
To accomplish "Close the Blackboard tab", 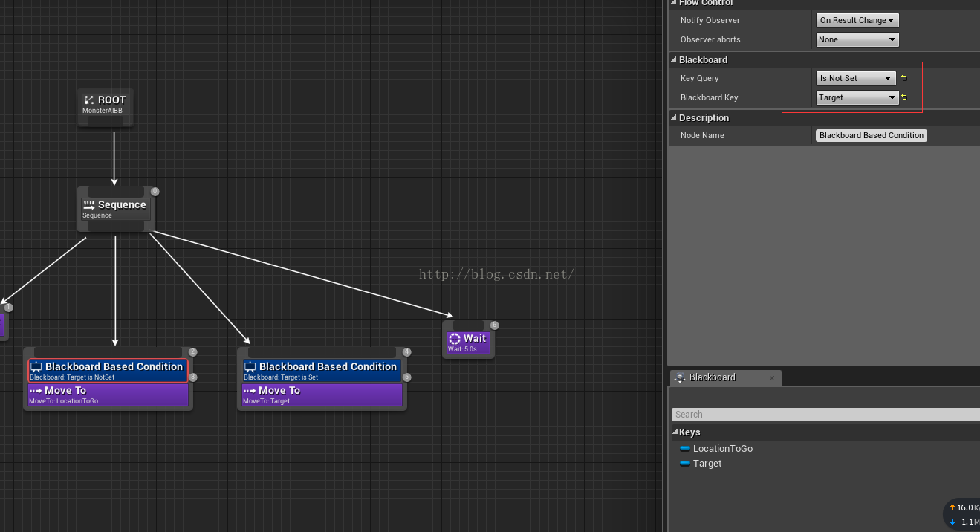I will [772, 378].
